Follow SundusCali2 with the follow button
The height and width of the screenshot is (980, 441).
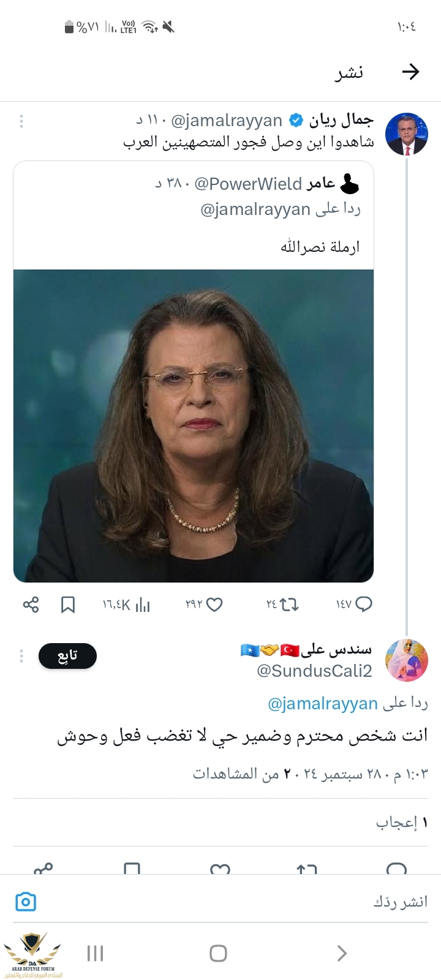coord(67,656)
